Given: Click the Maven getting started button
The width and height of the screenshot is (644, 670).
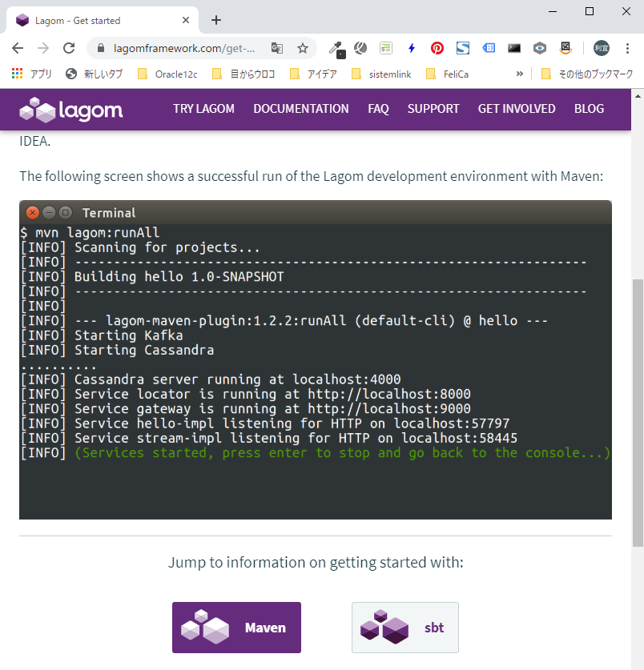Looking at the screenshot, I should point(236,628).
